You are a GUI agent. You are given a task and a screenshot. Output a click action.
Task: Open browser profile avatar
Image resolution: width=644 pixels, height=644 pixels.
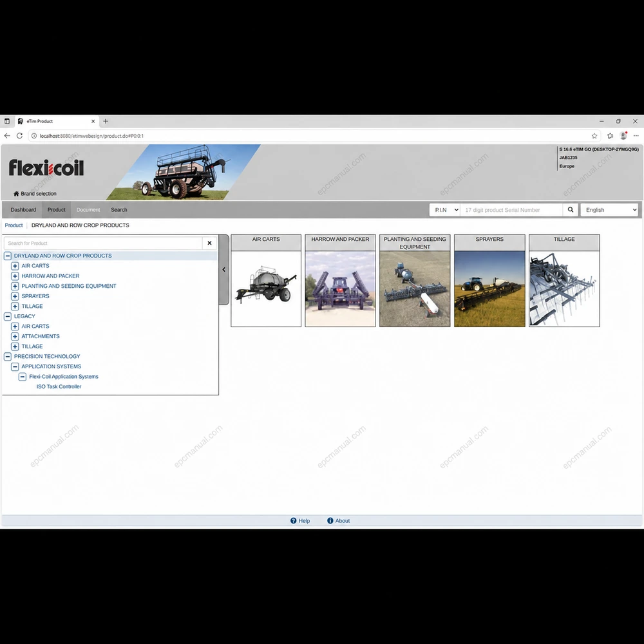[623, 135]
